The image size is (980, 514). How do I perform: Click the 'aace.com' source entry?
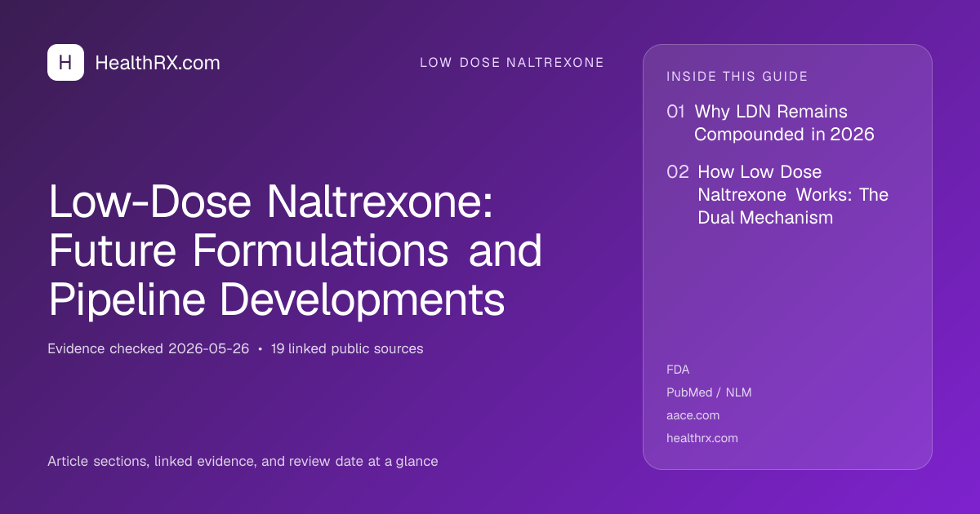tap(693, 415)
